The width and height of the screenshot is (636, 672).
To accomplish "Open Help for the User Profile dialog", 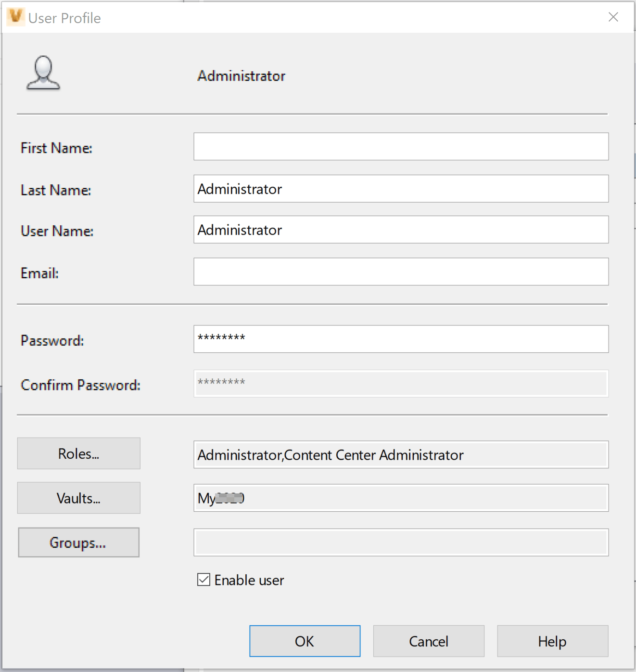I will pyautogui.click(x=552, y=641).
